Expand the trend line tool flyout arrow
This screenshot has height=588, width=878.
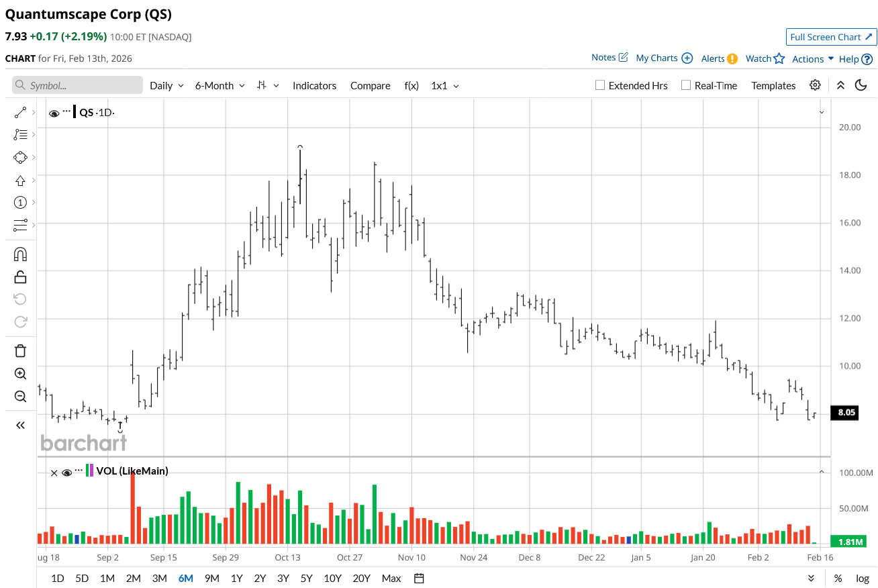[x=34, y=113]
